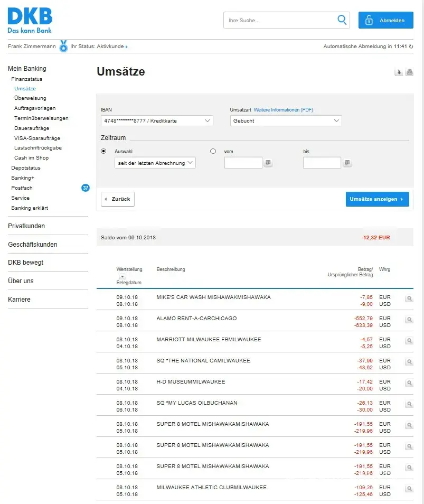Toggle the Wertstellung sort arrow

(122, 276)
